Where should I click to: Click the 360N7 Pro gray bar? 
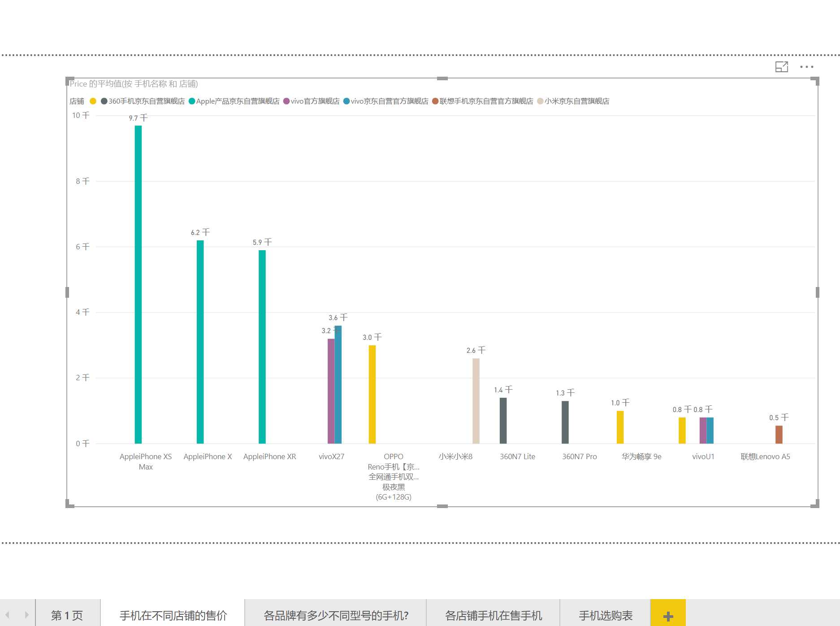click(x=565, y=422)
